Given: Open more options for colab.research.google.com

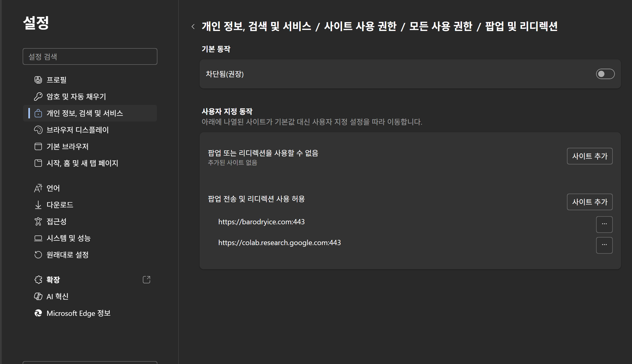Looking at the screenshot, I should 604,245.
